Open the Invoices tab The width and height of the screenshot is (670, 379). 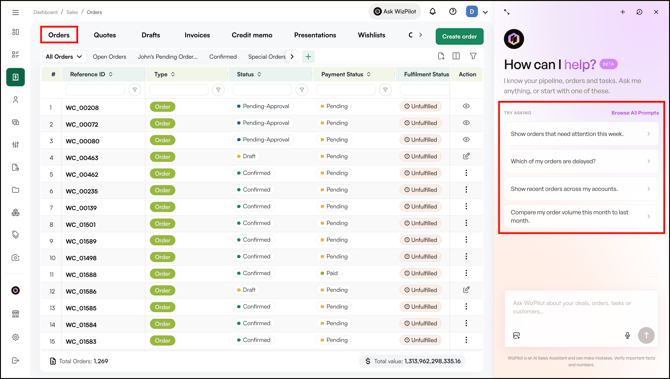[x=197, y=35]
